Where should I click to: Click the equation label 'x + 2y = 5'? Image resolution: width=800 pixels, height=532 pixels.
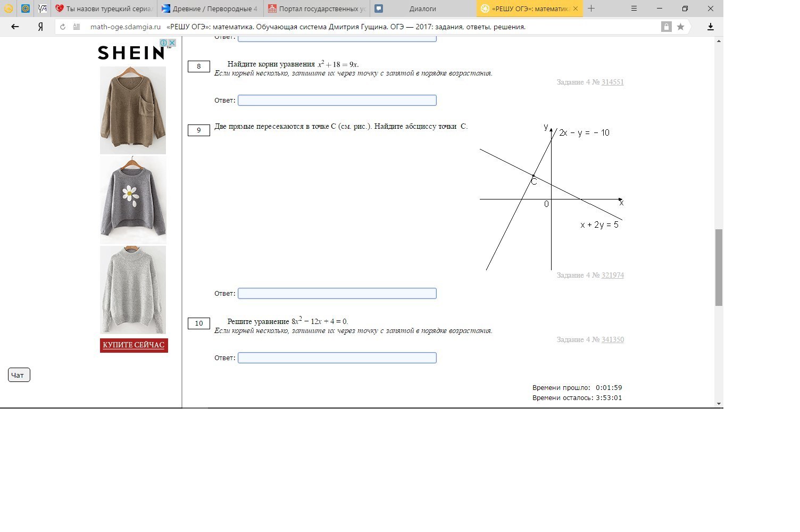(599, 225)
